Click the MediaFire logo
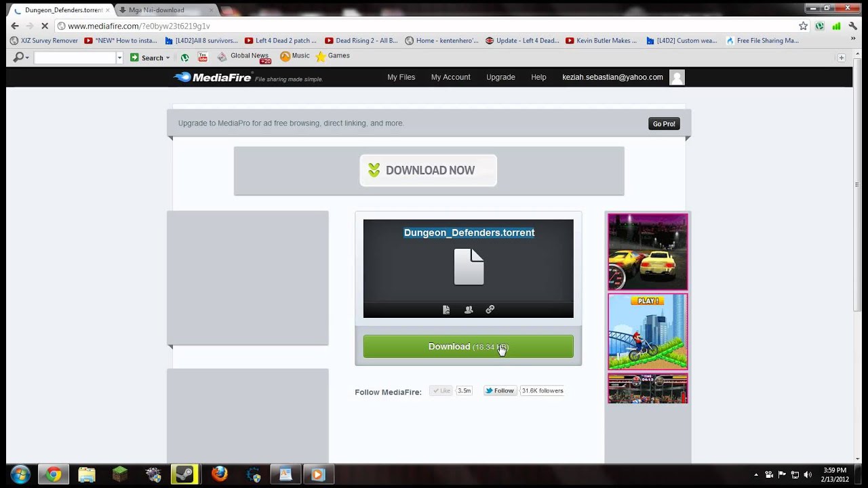 pyautogui.click(x=213, y=77)
